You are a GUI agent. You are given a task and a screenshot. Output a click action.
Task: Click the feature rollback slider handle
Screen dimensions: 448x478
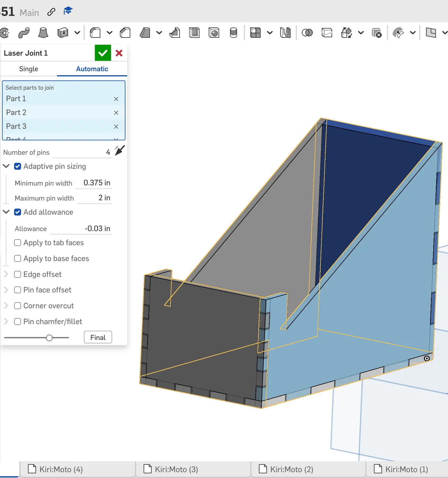(49, 338)
